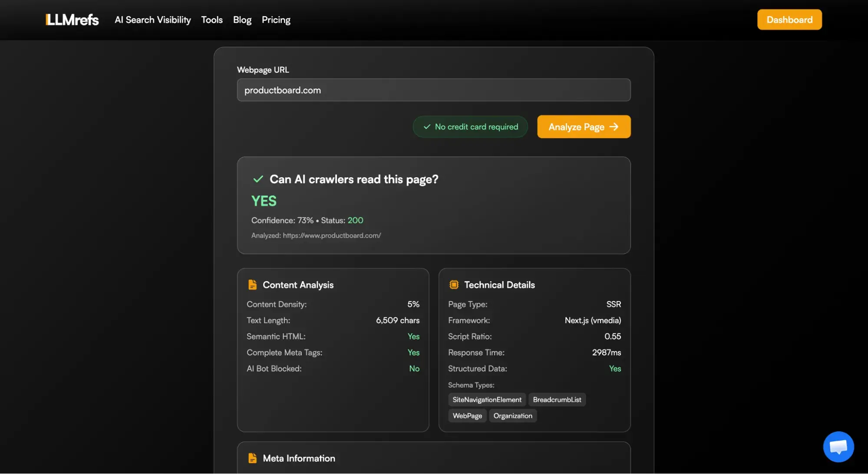Click the checkmark in credit card badge

[x=426, y=126]
